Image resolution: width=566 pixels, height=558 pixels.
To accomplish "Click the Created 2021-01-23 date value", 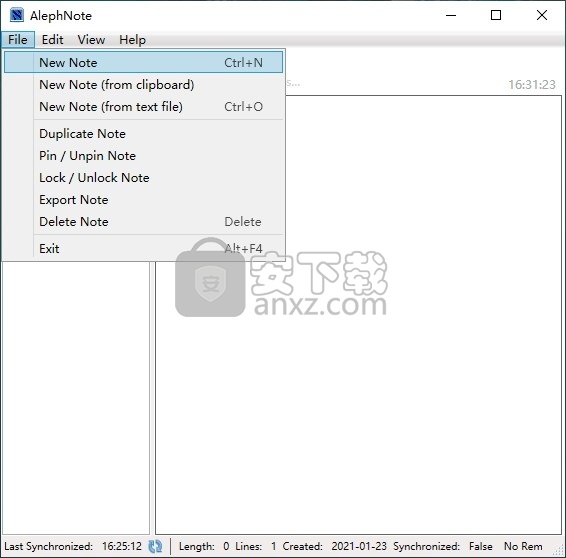I will pyautogui.click(x=359, y=546).
